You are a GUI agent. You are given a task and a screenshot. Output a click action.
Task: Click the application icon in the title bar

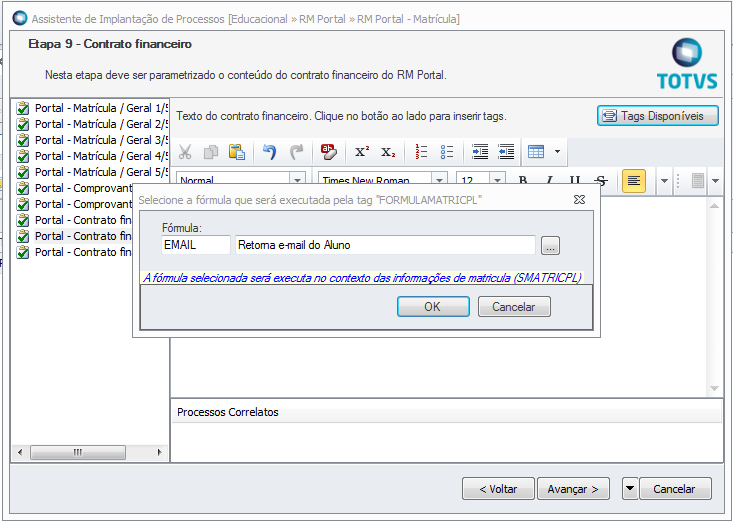[20, 19]
